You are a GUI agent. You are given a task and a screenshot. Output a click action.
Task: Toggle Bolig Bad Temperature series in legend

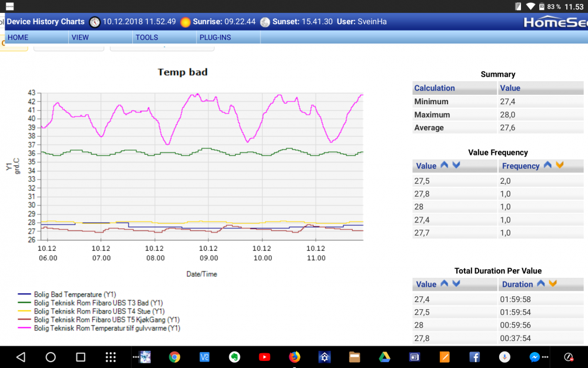coord(69,294)
